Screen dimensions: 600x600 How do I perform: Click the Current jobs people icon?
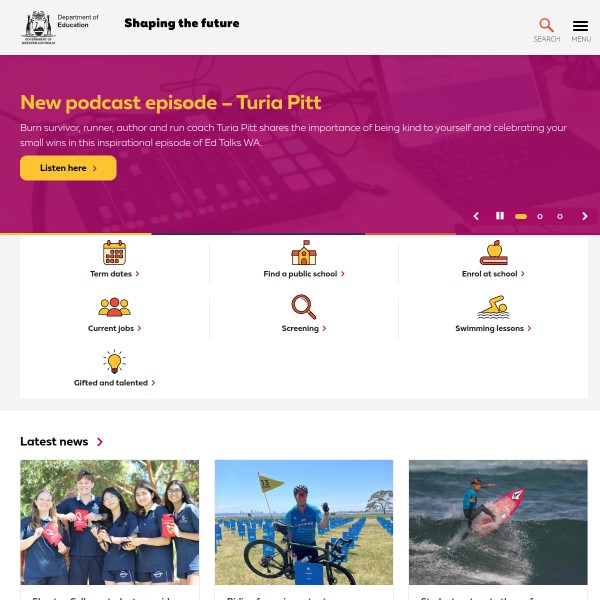pyautogui.click(x=114, y=307)
